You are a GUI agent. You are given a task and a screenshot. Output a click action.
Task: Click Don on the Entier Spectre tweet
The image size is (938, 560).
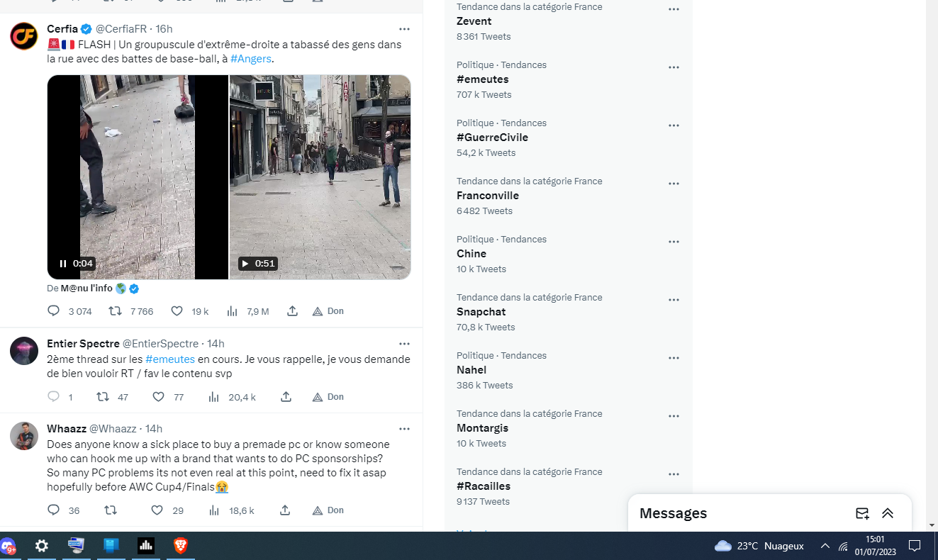click(x=328, y=397)
